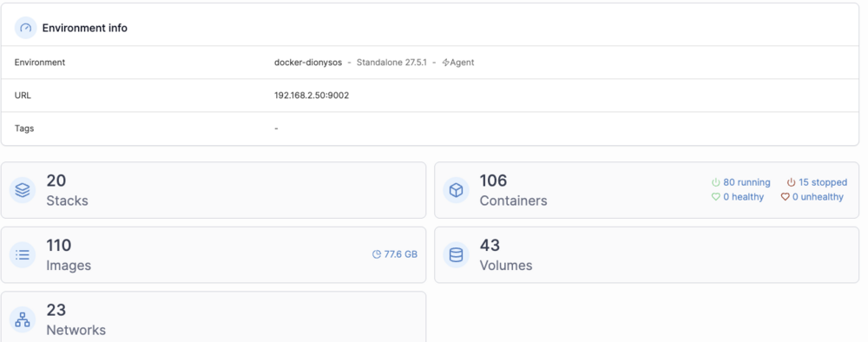The height and width of the screenshot is (342, 868).
Task: Click the green power icon beside running
Action: coord(715,182)
